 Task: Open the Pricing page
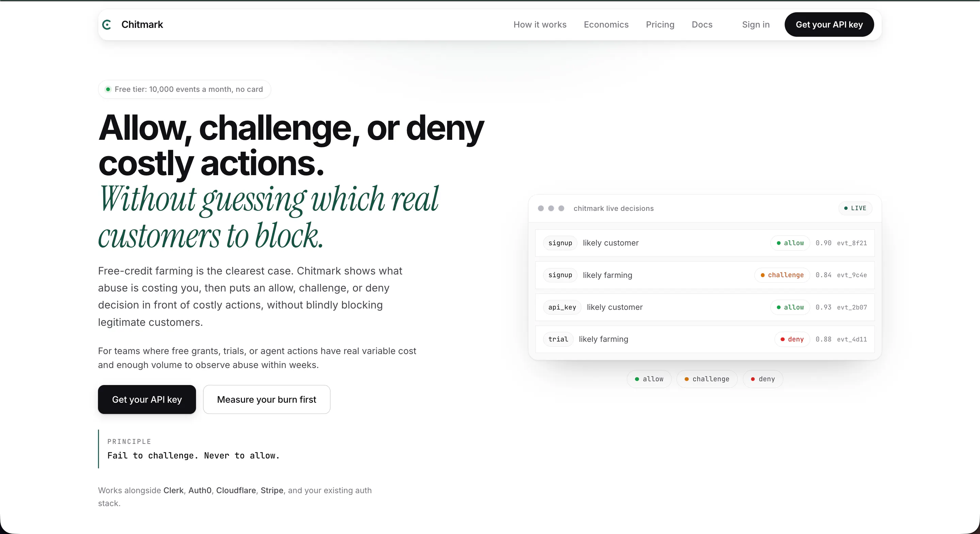pyautogui.click(x=660, y=25)
